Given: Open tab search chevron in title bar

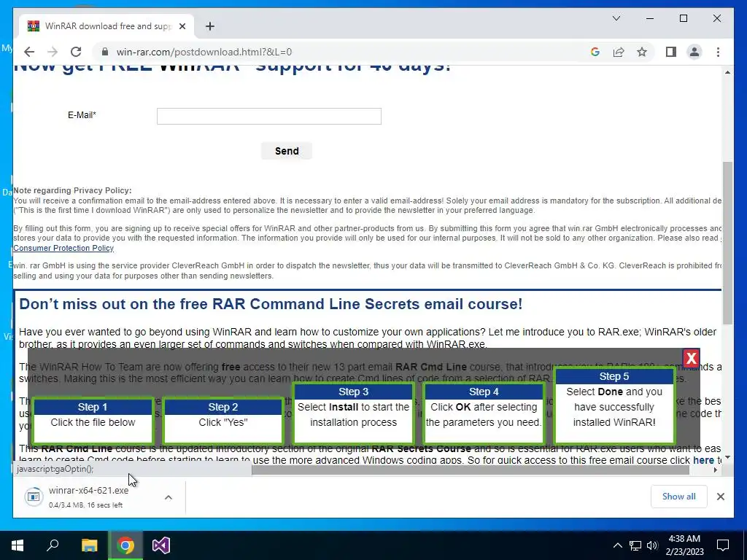Looking at the screenshot, I should 616,18.
